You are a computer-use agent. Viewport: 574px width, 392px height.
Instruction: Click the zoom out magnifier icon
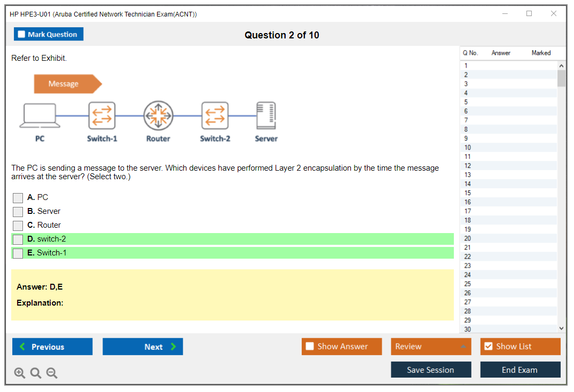coord(52,373)
